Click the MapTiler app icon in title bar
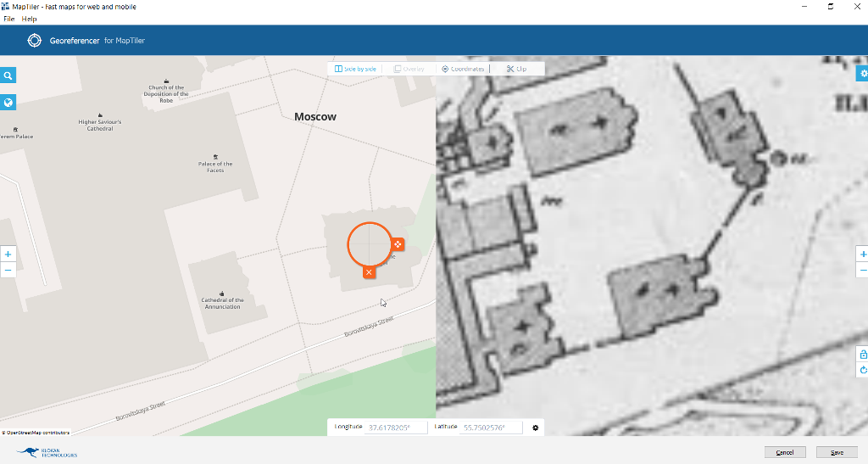The width and height of the screenshot is (868, 464). pyautogui.click(x=6, y=6)
